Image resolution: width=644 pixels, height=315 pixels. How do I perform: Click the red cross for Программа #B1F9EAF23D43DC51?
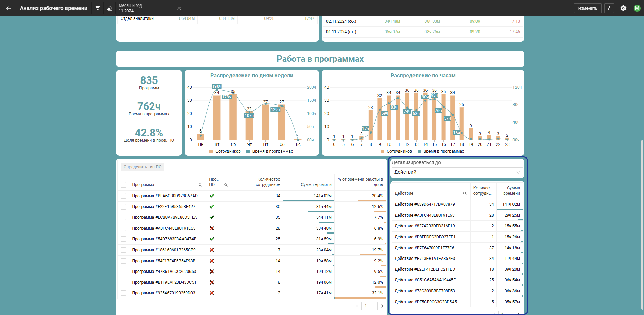click(212, 282)
